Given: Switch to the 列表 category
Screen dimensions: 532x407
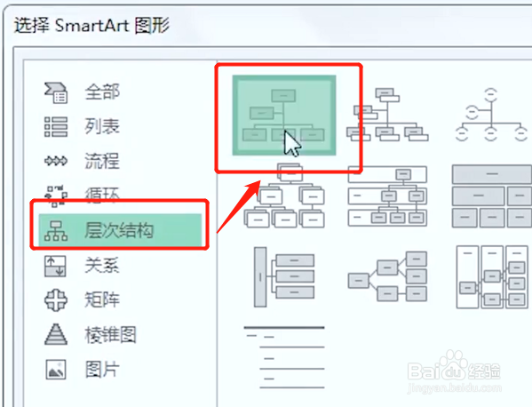Looking at the screenshot, I should coord(102,126).
